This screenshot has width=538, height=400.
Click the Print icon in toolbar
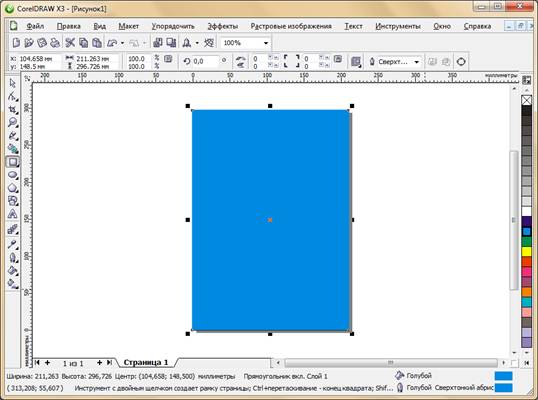(x=55, y=43)
